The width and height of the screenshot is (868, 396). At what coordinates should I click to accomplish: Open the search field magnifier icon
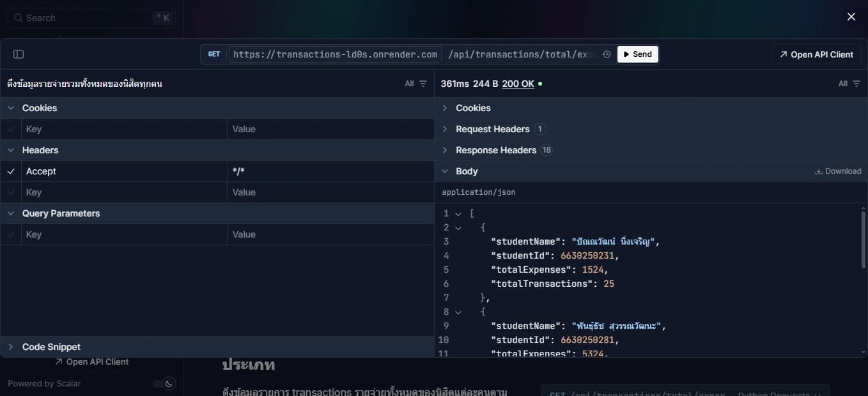click(17, 17)
